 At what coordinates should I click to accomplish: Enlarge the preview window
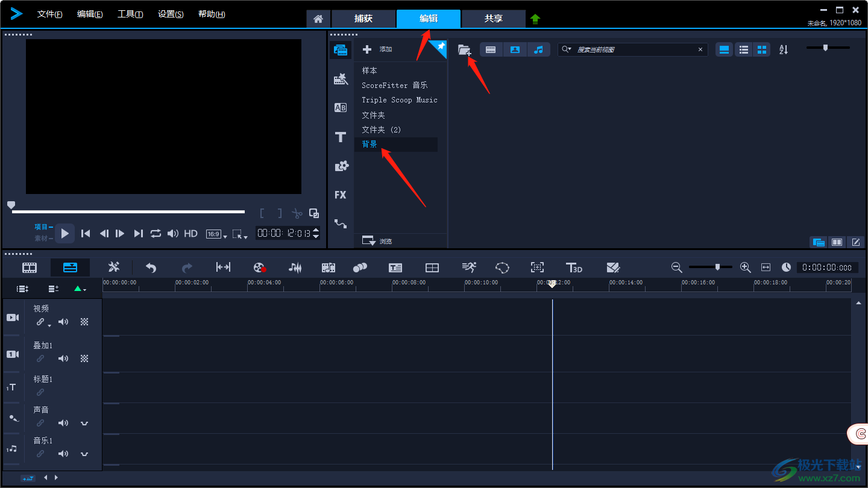314,213
